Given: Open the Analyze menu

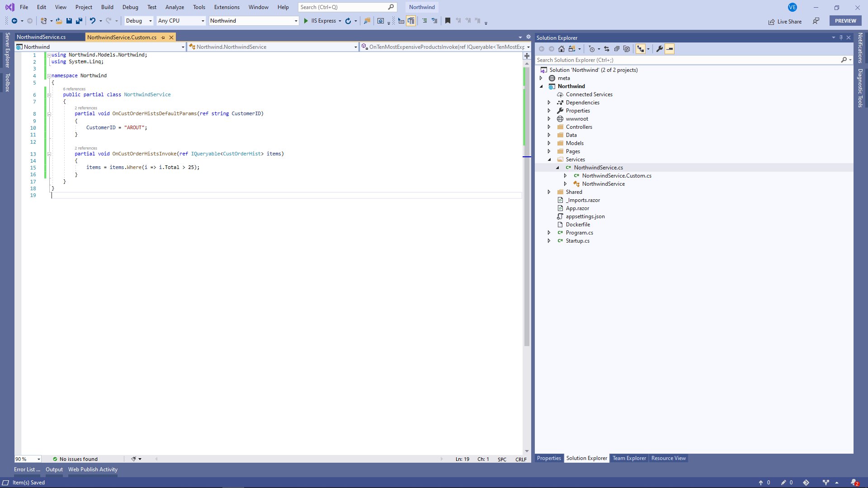Looking at the screenshot, I should click(175, 7).
